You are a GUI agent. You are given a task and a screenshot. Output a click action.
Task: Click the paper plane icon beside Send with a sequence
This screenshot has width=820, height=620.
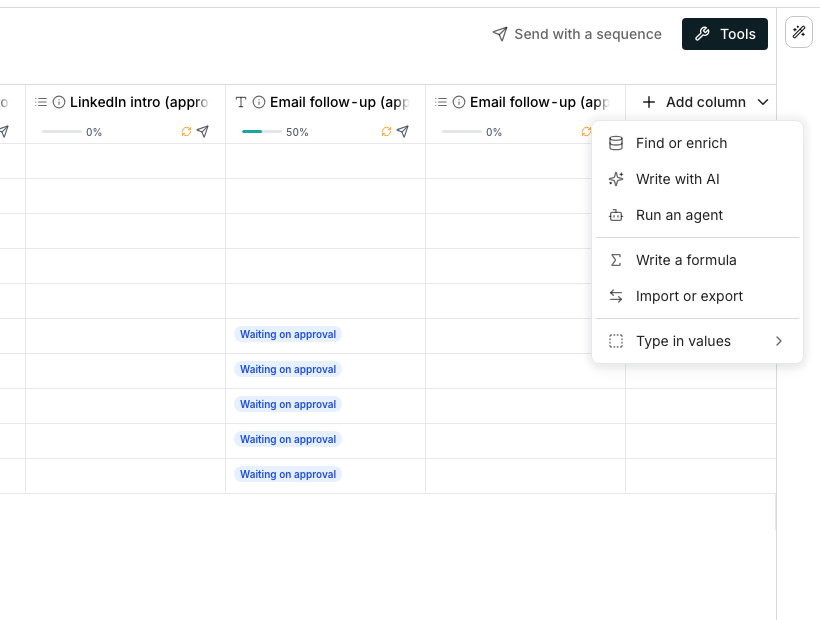tap(500, 34)
